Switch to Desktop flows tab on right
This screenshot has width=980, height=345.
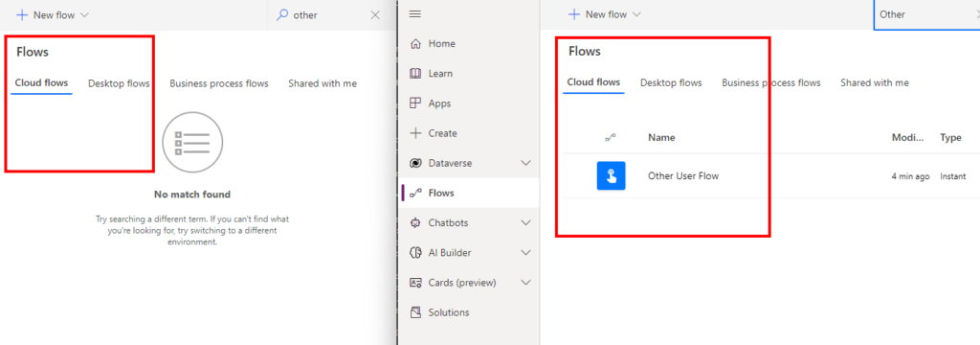click(671, 82)
